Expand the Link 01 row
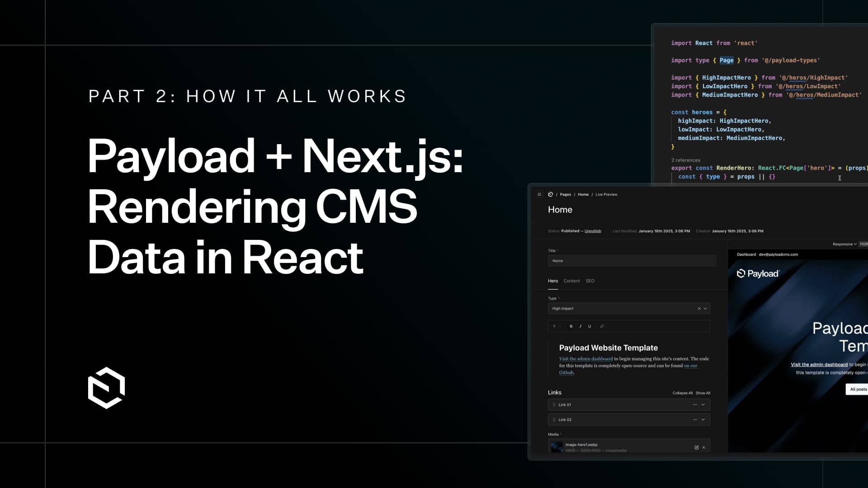 [703, 405]
